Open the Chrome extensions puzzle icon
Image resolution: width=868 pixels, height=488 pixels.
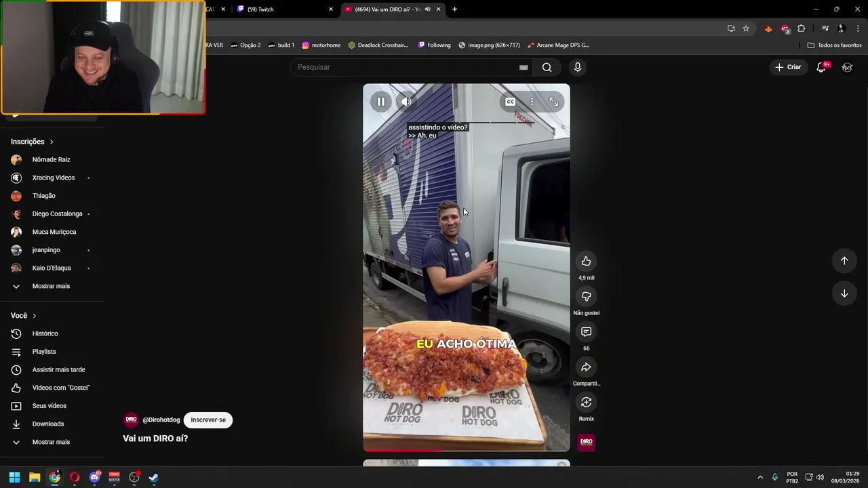coord(802,28)
